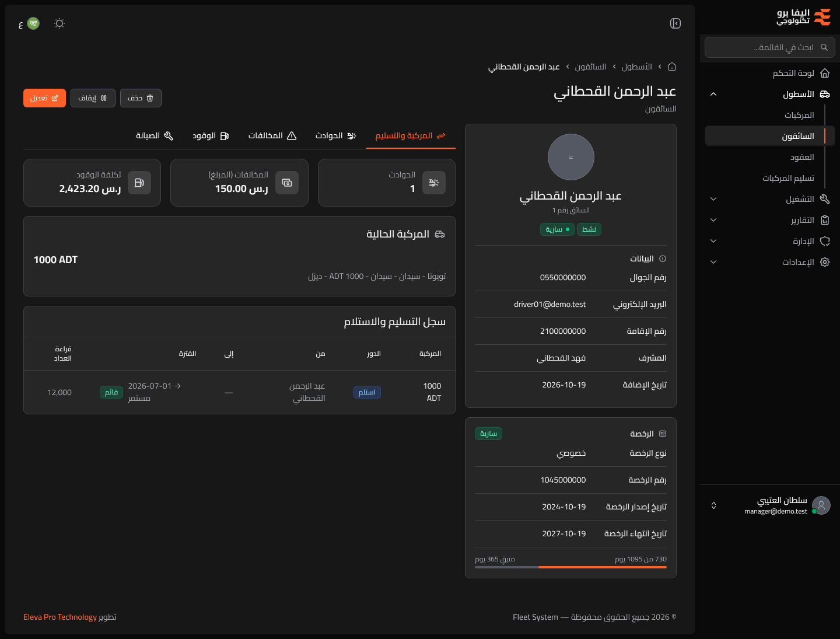Click the license card icon beside الرخصة
The height and width of the screenshot is (639, 840).
pyautogui.click(x=663, y=434)
